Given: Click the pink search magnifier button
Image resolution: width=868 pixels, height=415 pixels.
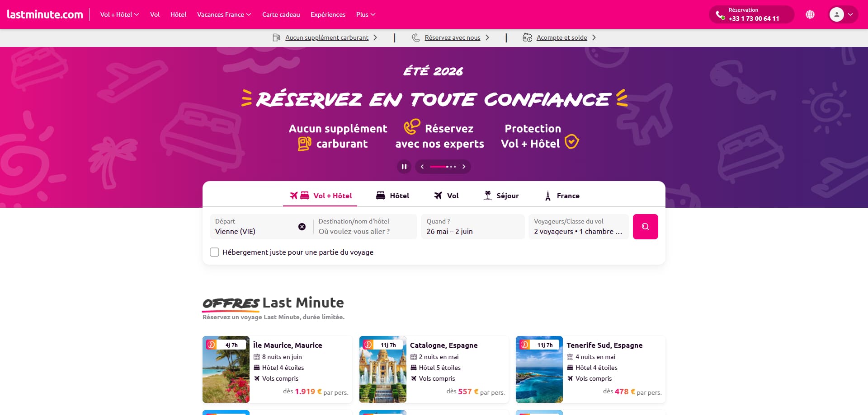Looking at the screenshot, I should [646, 227].
